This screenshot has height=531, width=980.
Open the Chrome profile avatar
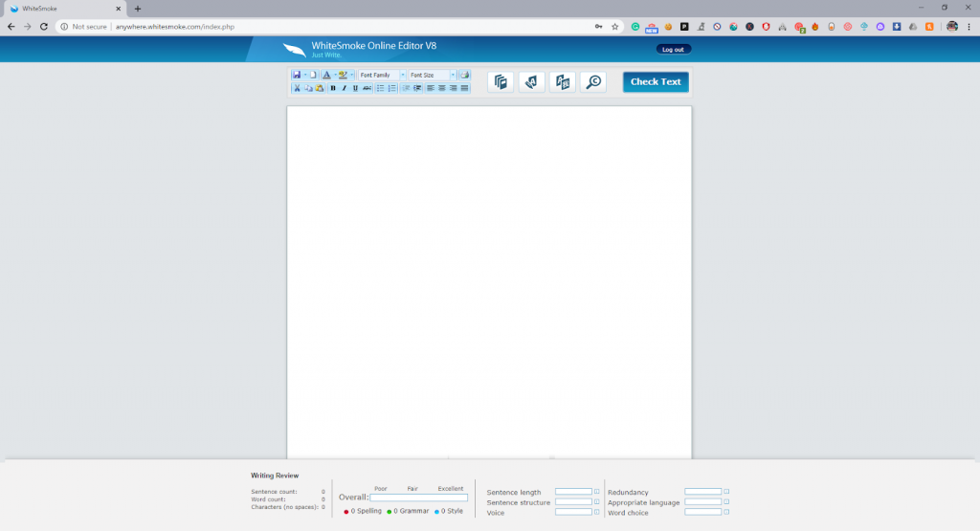(952, 26)
